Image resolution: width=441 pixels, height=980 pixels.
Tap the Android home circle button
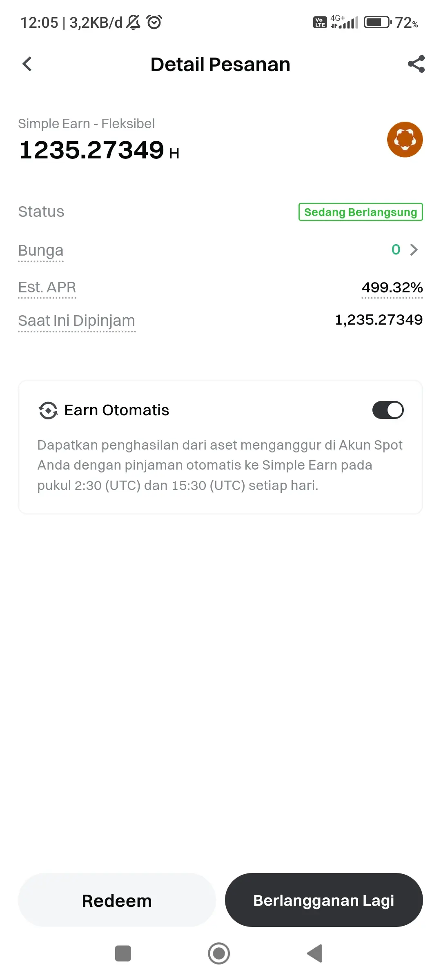(x=219, y=953)
